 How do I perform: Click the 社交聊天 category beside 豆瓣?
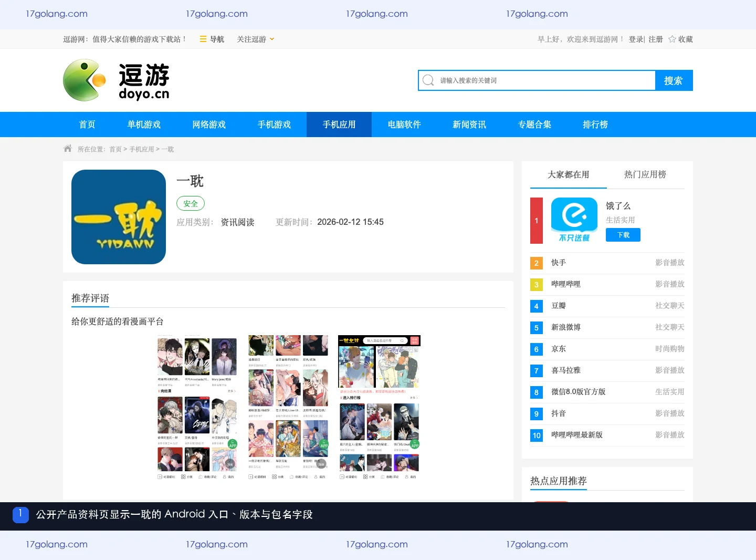tap(670, 306)
